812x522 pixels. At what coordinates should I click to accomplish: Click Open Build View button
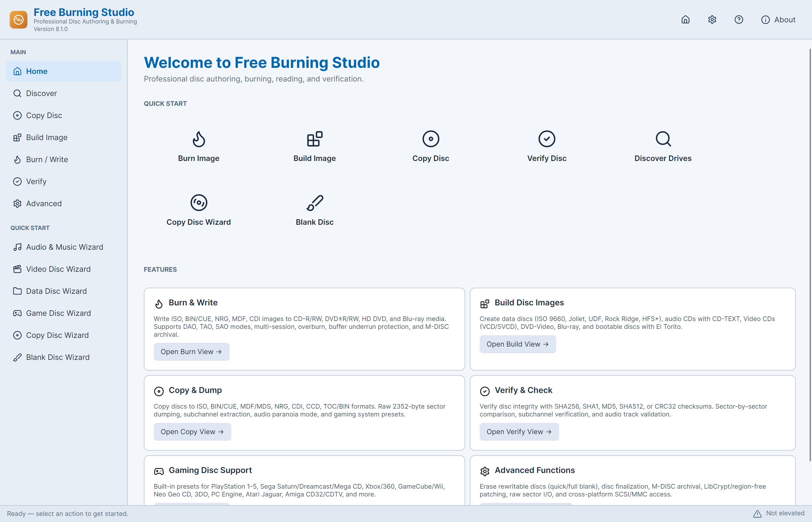point(517,344)
